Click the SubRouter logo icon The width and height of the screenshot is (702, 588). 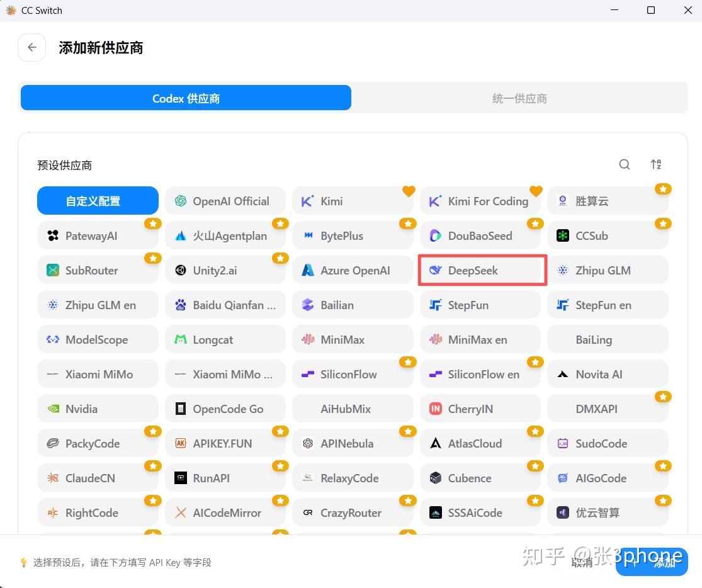tap(53, 270)
